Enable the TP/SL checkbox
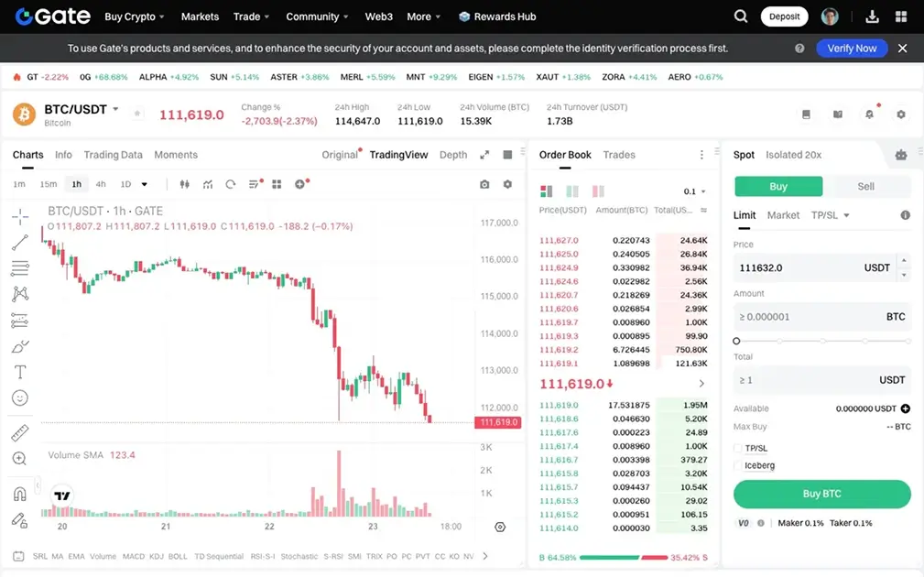 (x=738, y=449)
